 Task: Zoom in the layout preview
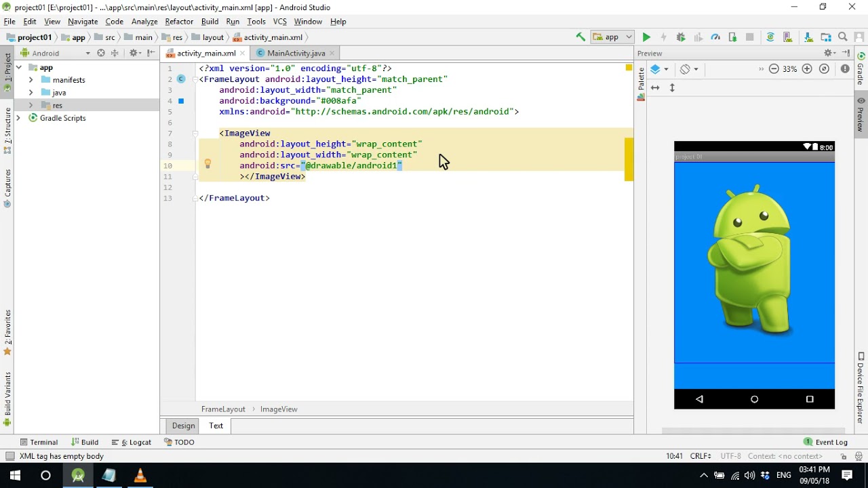(x=807, y=69)
